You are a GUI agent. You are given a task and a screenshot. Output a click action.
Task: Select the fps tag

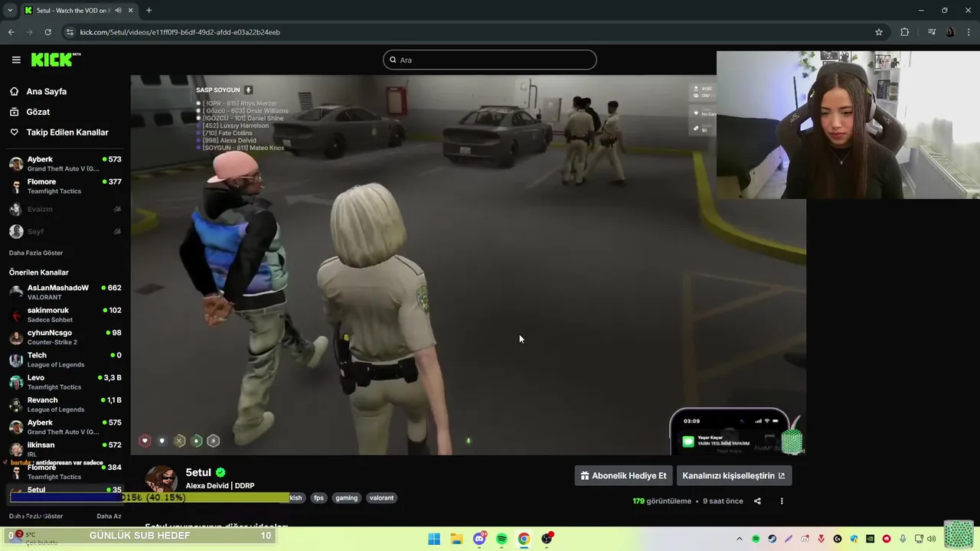coord(318,497)
